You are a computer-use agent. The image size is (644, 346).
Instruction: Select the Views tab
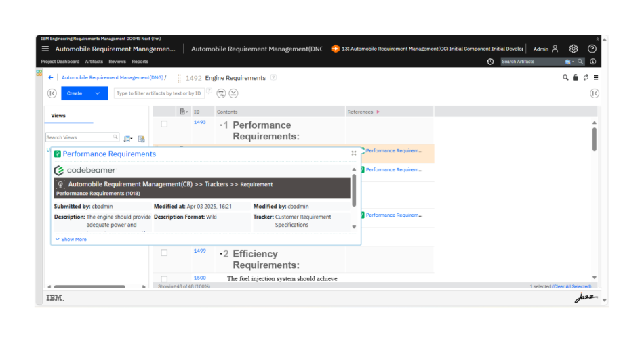click(x=58, y=116)
